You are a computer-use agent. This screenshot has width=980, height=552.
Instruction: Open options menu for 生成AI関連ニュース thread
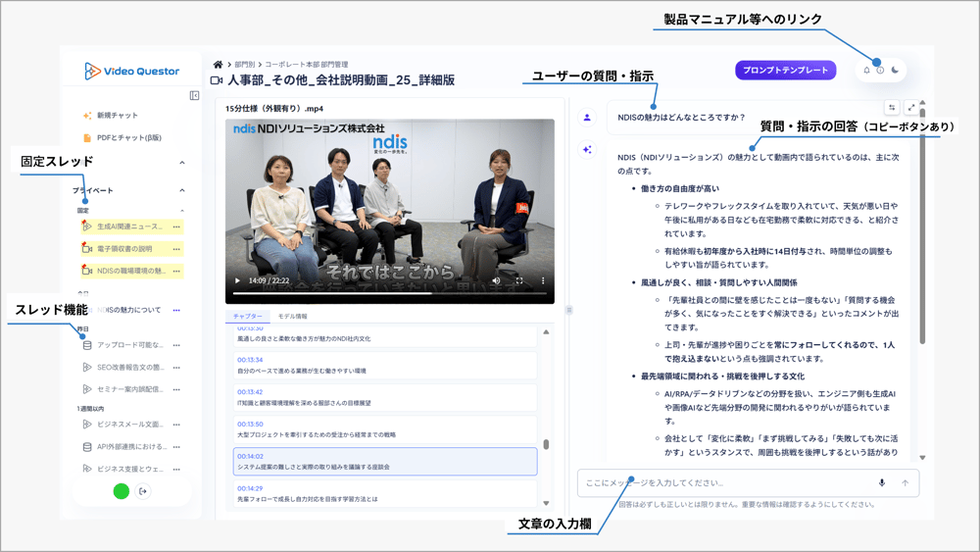(176, 226)
